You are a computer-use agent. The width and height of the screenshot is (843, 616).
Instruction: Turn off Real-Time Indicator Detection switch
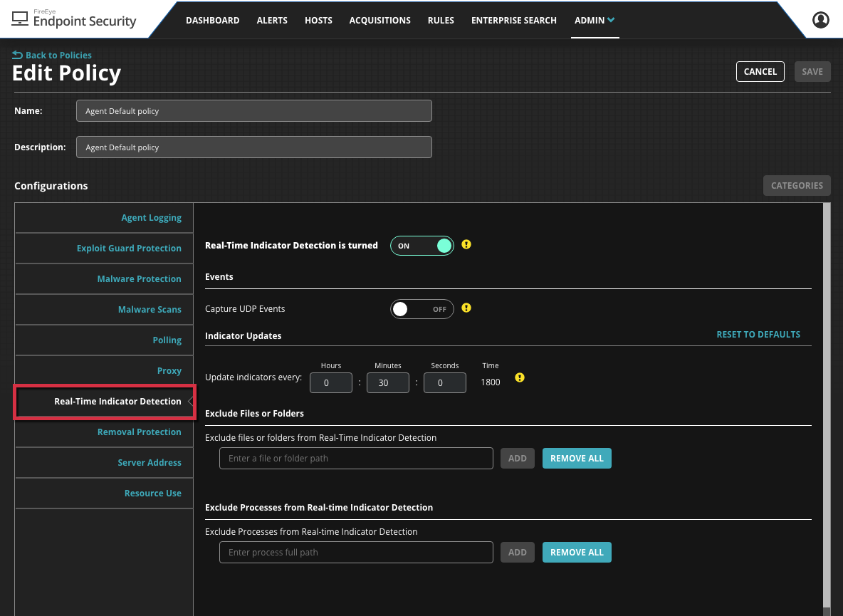pos(422,246)
